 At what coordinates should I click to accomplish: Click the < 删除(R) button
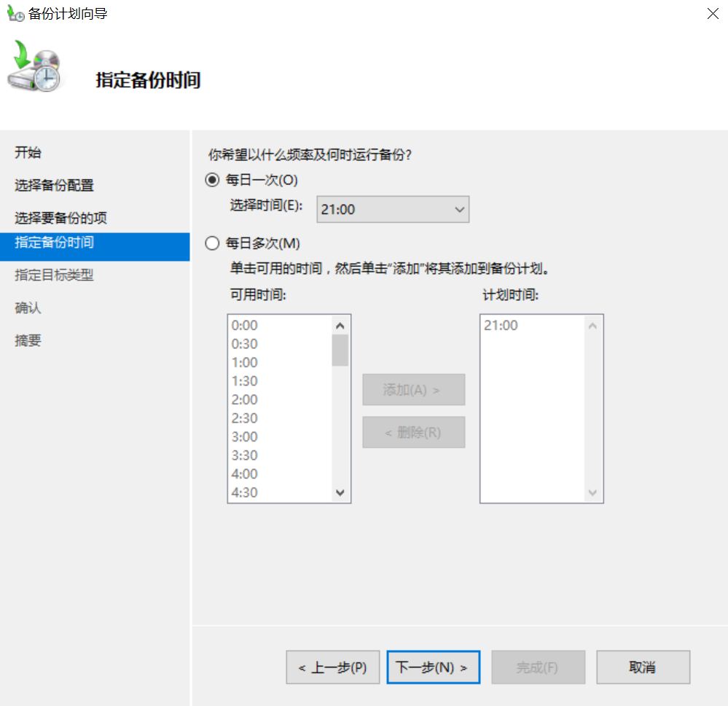pyautogui.click(x=414, y=432)
